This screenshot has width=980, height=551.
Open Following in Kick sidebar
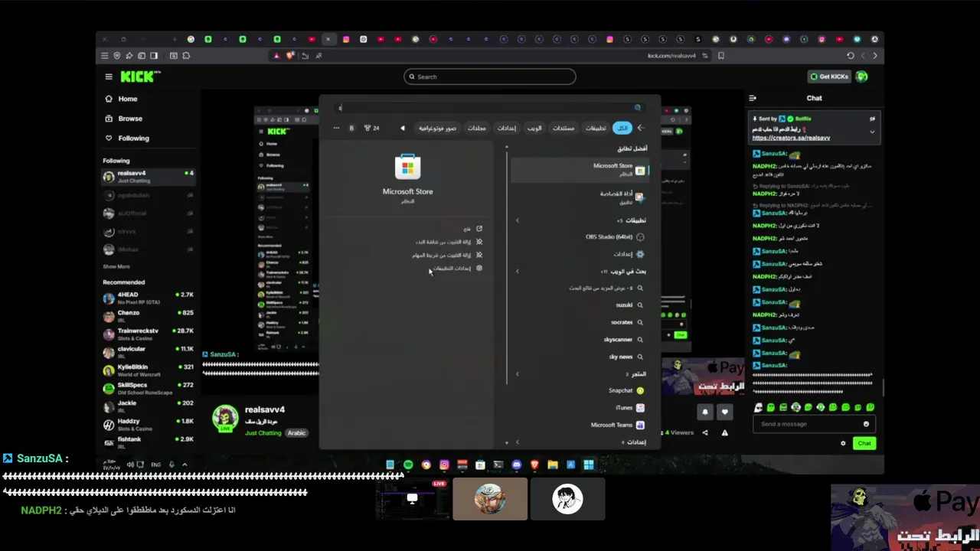(126, 139)
